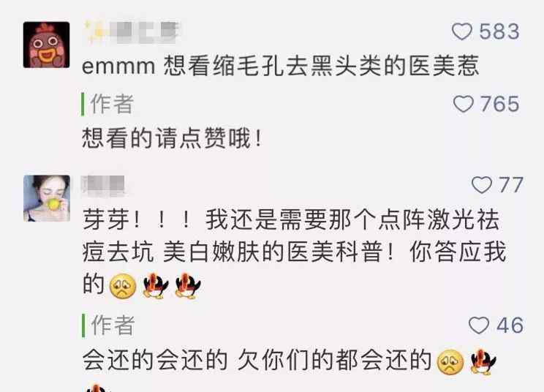Tap the like count 583
Image resolution: width=544 pixels, height=392 pixels.
pos(499,31)
